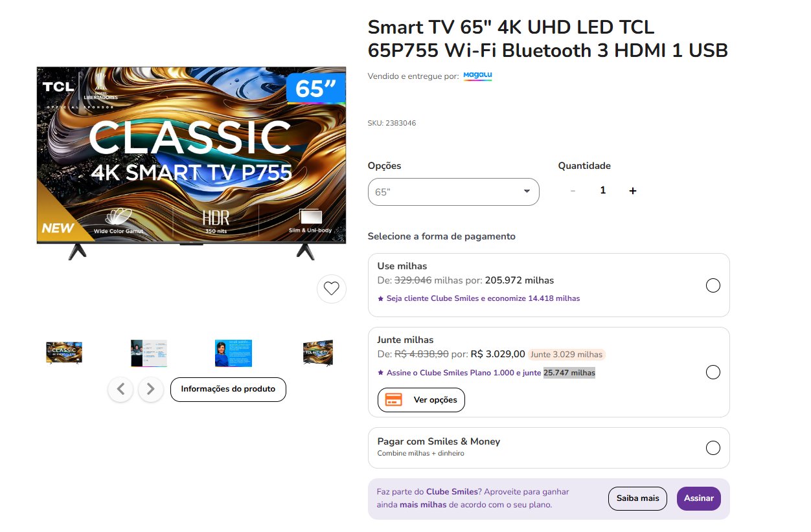Click the dropdown arrow in Opções field
The image size is (811, 532).
pyautogui.click(x=527, y=192)
